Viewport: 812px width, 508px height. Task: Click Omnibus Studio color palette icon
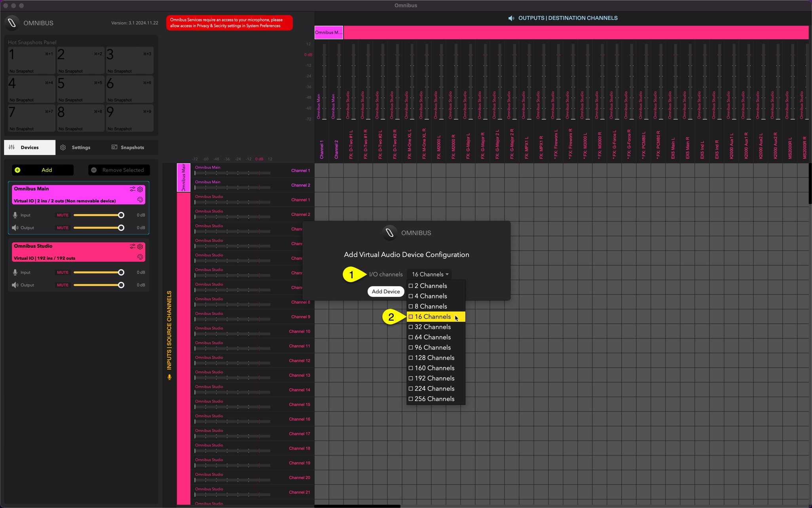point(140,257)
